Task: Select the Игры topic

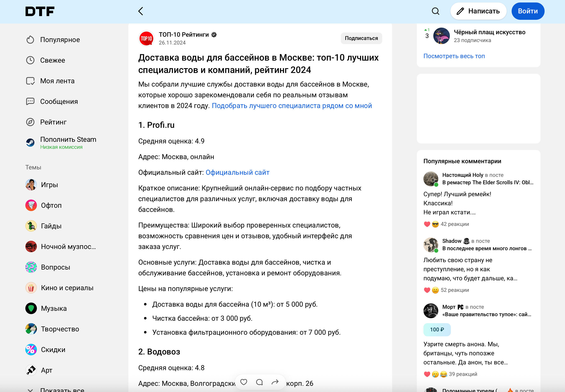Action: (x=49, y=185)
